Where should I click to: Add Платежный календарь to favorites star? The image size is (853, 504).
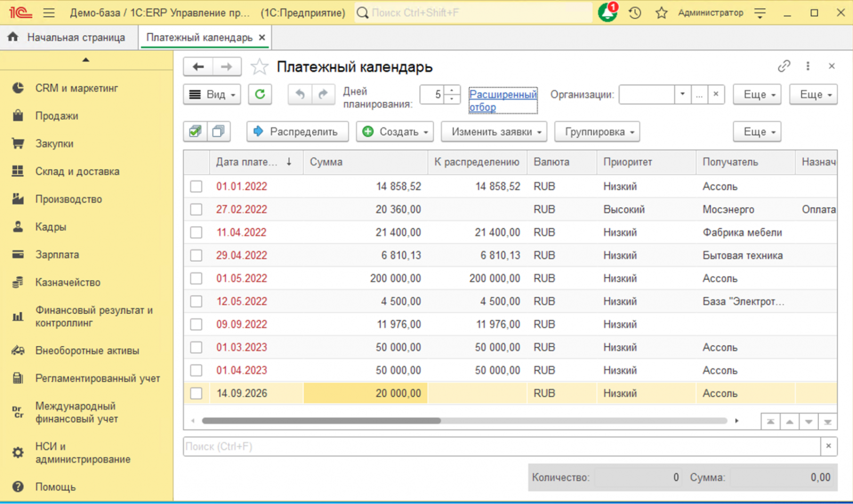(260, 67)
